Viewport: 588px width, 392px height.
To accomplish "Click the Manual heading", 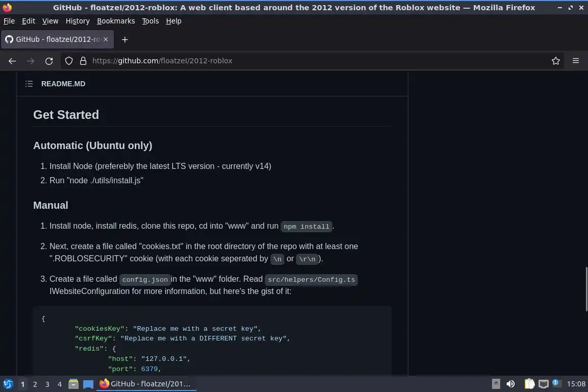I will pos(51,205).
